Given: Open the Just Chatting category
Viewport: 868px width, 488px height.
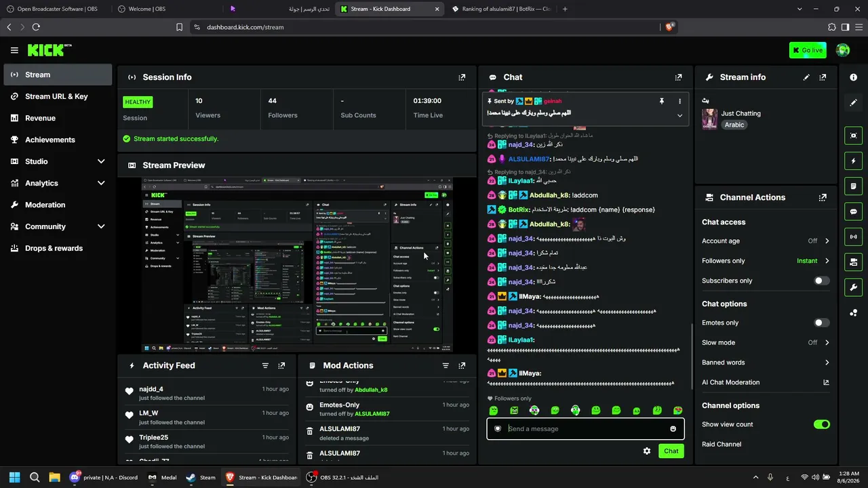Looking at the screenshot, I should pyautogui.click(x=741, y=114).
